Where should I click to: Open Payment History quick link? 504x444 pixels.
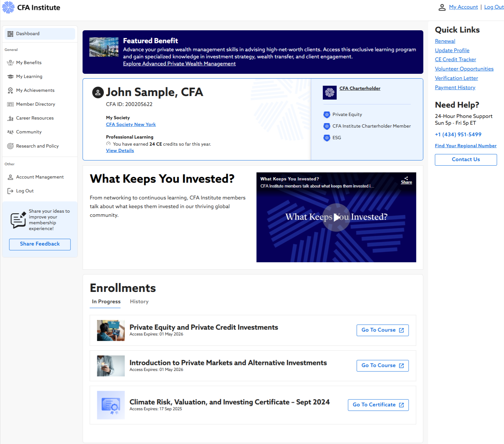pyautogui.click(x=455, y=88)
